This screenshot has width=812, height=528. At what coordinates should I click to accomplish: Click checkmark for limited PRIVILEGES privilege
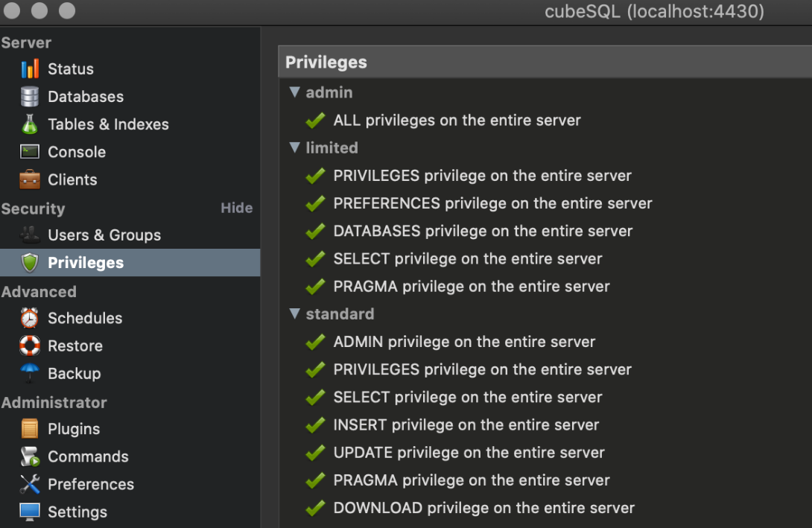tap(315, 176)
